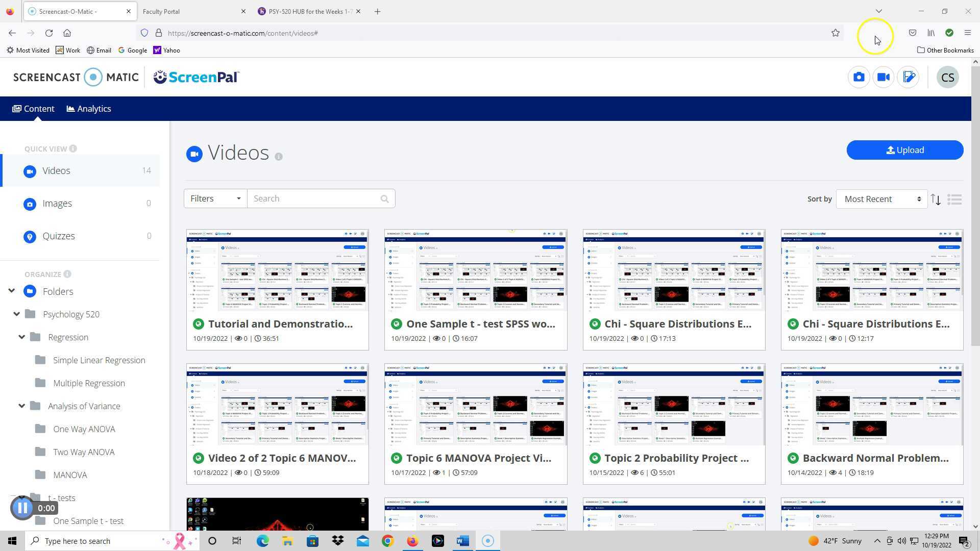The width and height of the screenshot is (980, 551).
Task: Click Videos info icon beside heading
Action: tap(279, 157)
